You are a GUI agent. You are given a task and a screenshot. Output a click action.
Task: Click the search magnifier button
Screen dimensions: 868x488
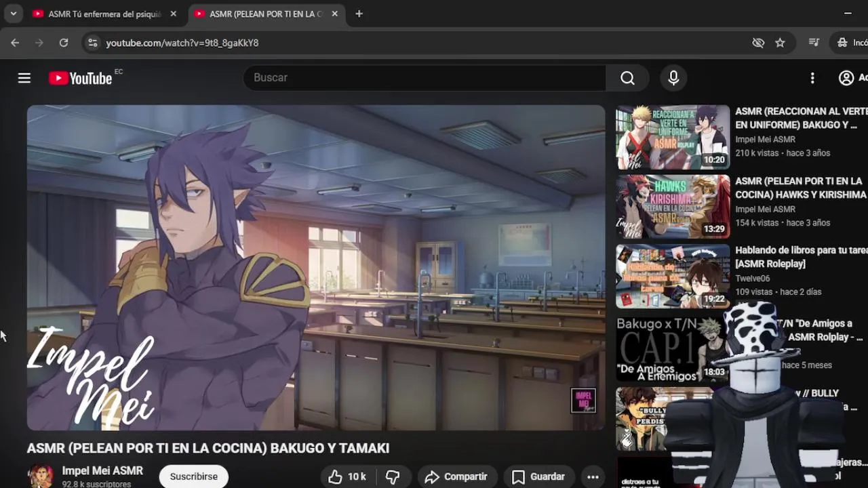point(627,78)
